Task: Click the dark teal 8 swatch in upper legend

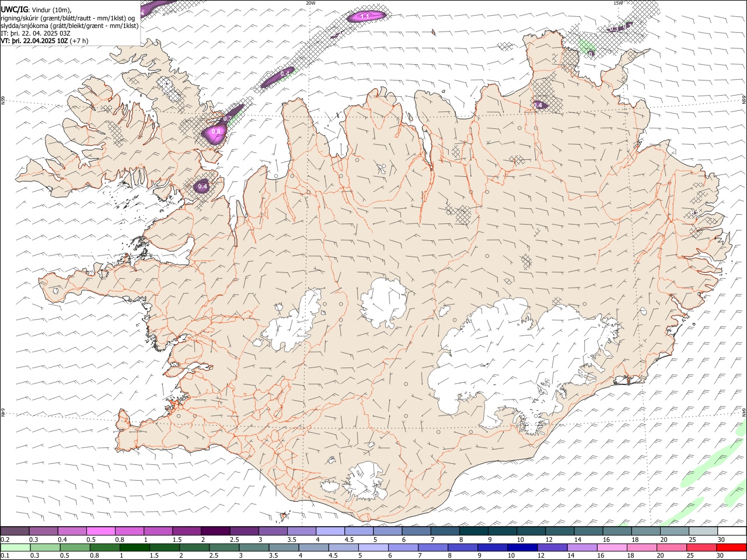Action: tap(474, 531)
